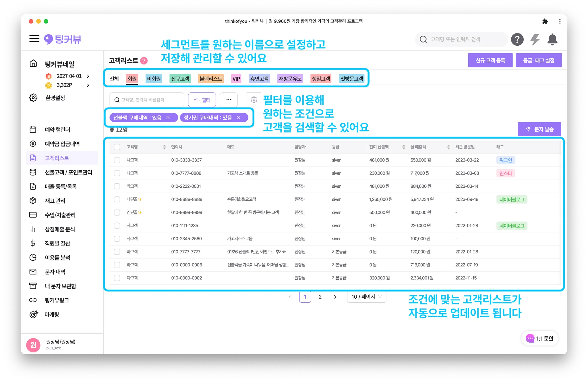Check the box for customer 박고객
The width and height of the screenshot is (588, 382).
tap(117, 186)
